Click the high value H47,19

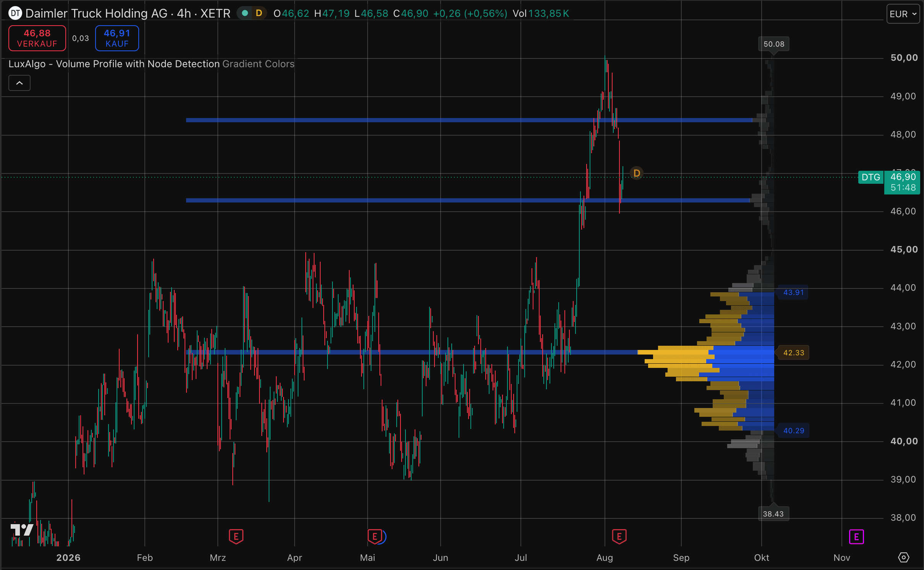coord(332,13)
